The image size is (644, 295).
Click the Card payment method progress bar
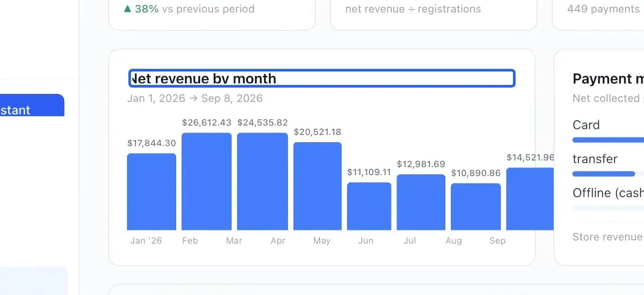point(608,140)
